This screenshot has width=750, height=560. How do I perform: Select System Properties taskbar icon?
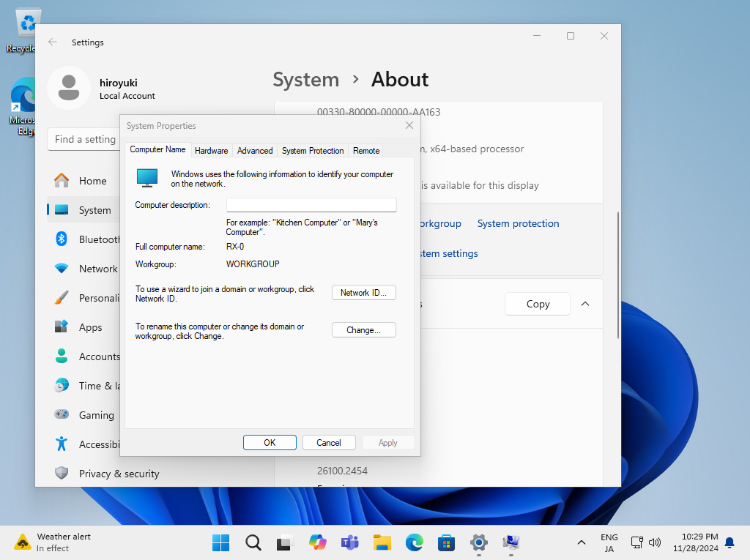click(510, 542)
